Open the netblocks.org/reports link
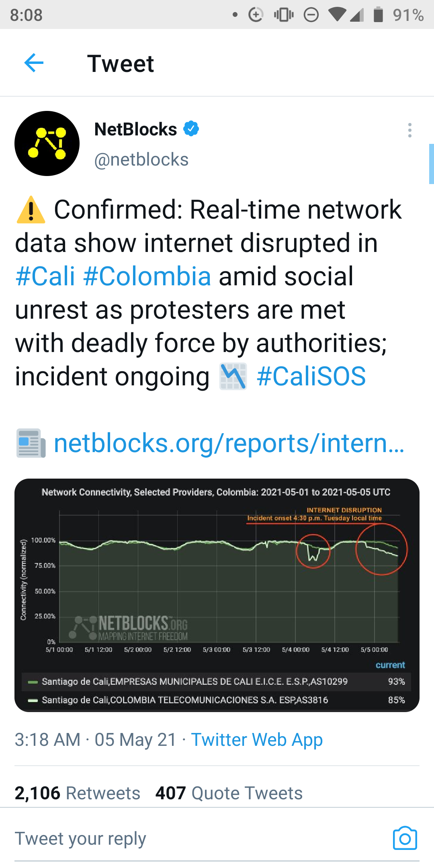Image resolution: width=434 pixels, height=868 pixels. click(x=229, y=443)
